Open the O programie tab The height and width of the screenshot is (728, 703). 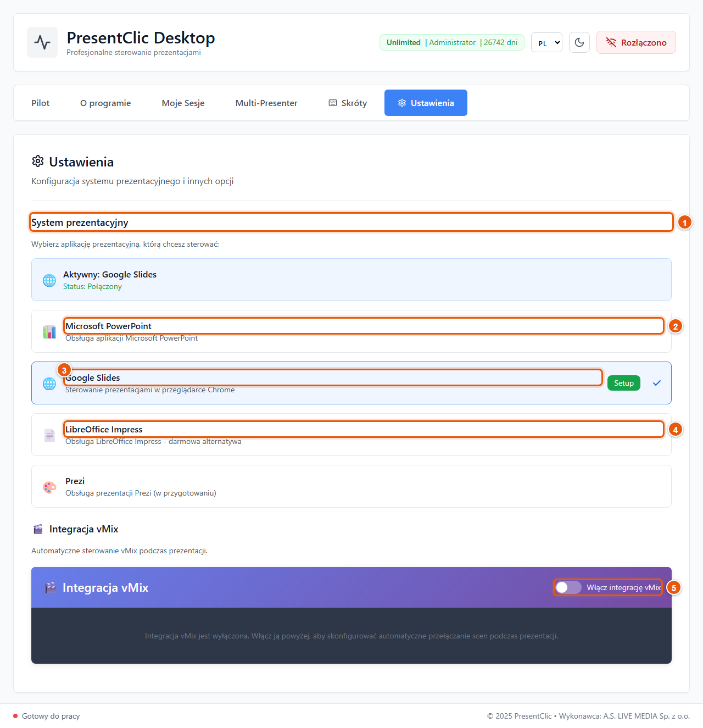(x=105, y=103)
